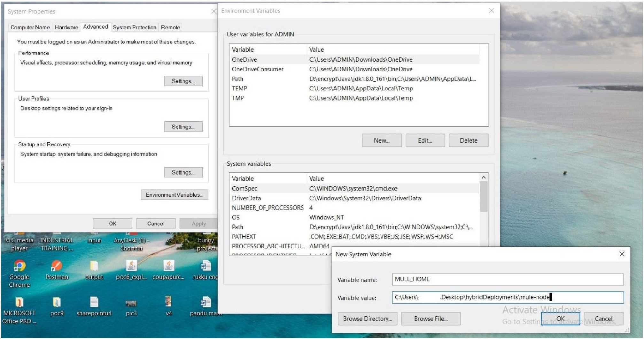Open the pic3 image thumbnail

131,303
